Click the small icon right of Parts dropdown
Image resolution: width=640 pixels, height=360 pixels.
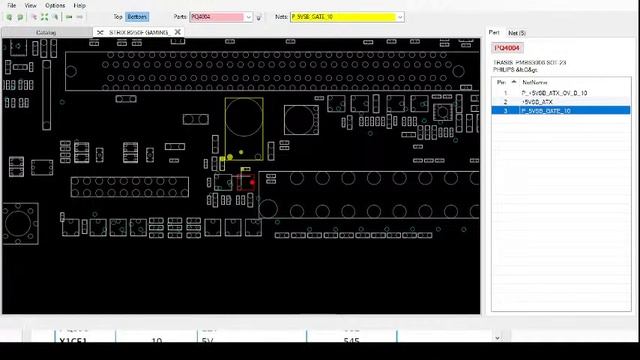coord(258,18)
